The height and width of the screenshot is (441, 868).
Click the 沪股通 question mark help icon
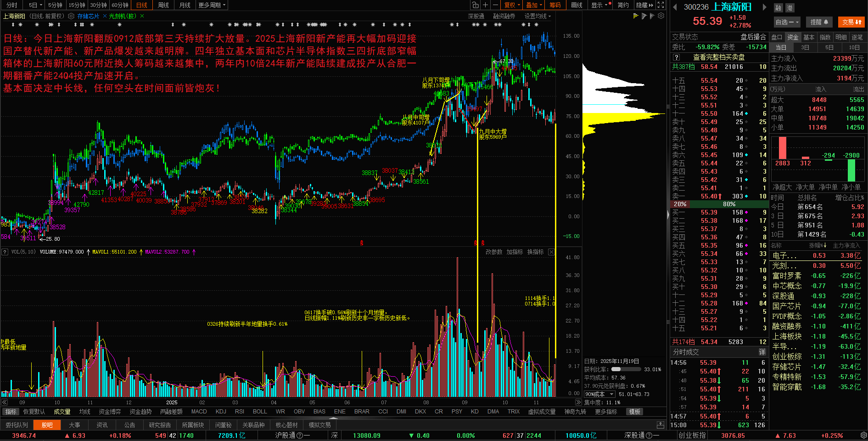pos(300,435)
